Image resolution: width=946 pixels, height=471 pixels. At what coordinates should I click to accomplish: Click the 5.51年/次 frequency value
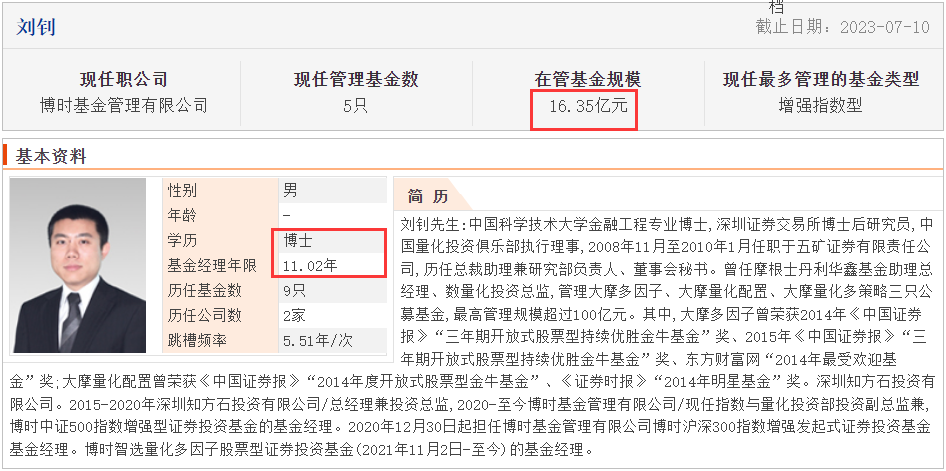coord(318,340)
